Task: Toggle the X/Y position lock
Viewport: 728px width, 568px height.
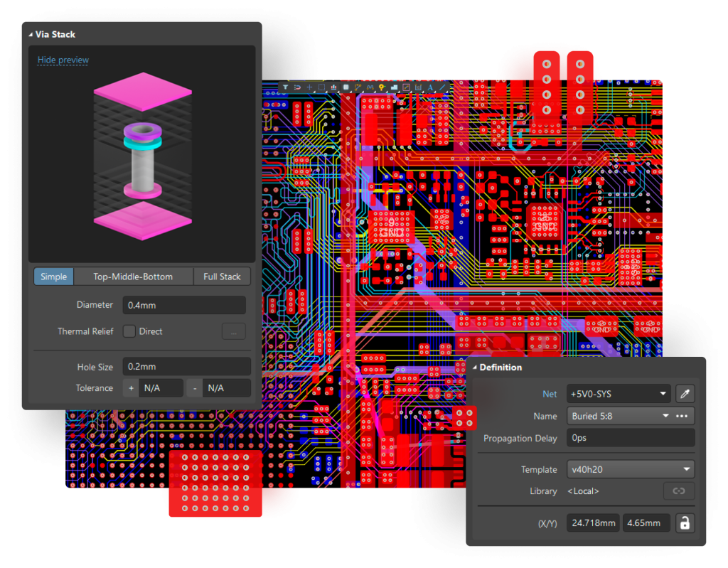Action: pyautogui.click(x=685, y=523)
